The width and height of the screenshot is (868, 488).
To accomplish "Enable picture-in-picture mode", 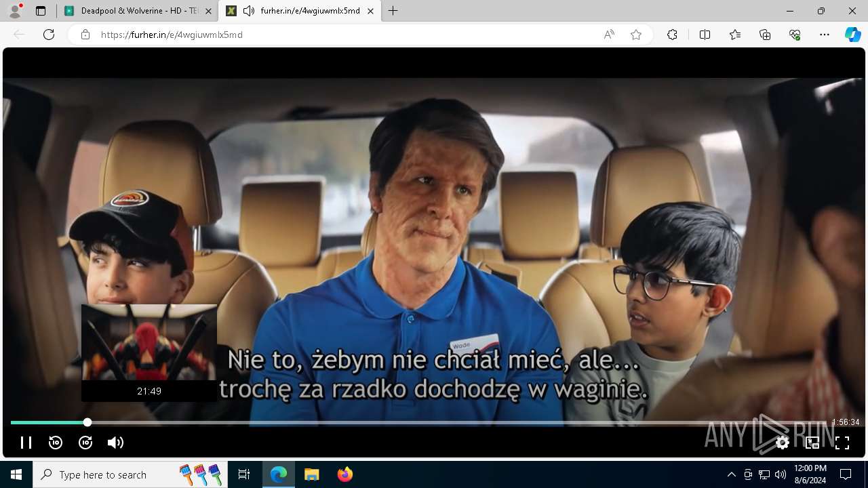I will [x=812, y=443].
